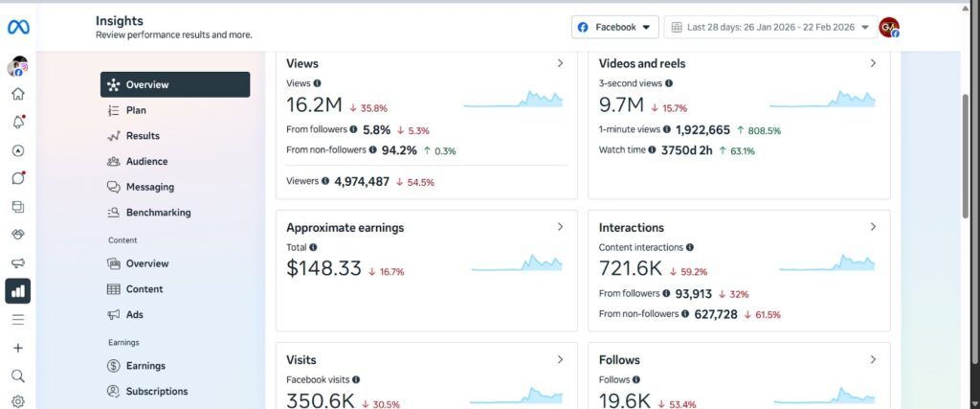Click the Search magnifier icon
This screenshot has height=409, width=980.
[x=18, y=375]
